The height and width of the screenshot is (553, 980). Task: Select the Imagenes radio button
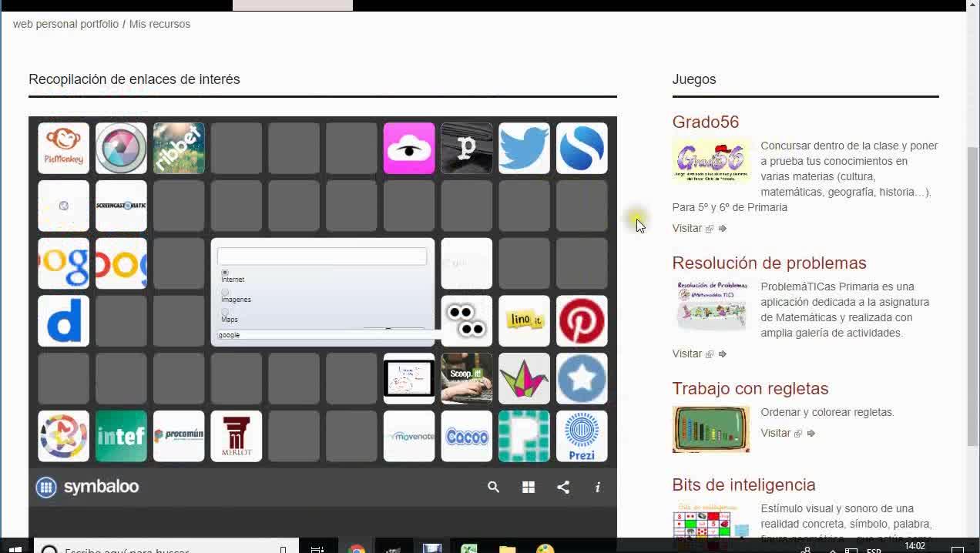coord(225,293)
